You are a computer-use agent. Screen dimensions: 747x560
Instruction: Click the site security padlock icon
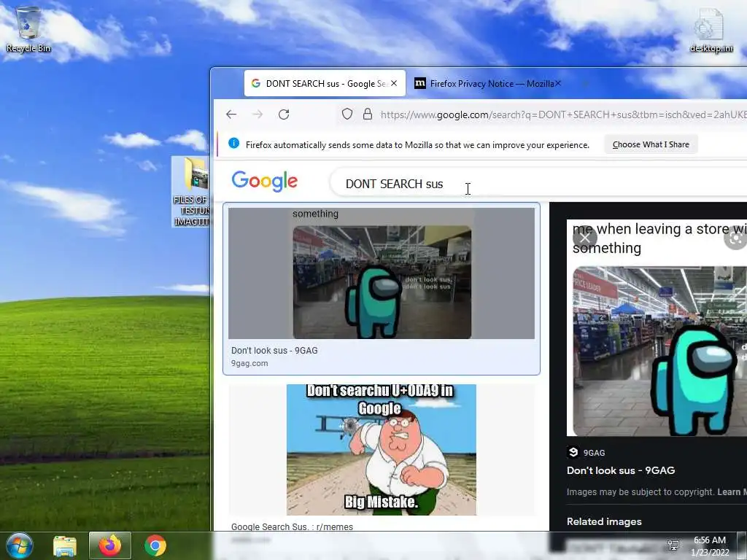368,114
